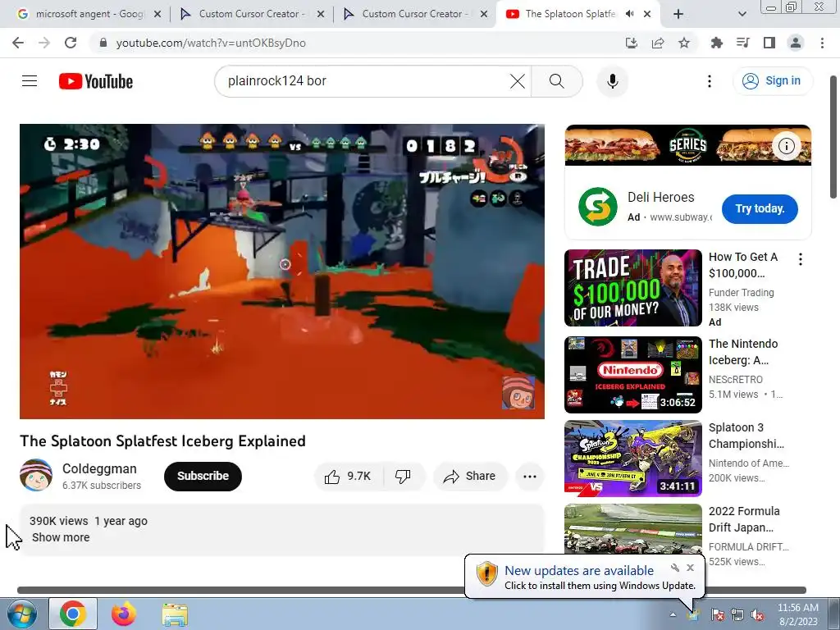Close The Splatoon Splatfest tab
The image size is (840, 630).
647,14
